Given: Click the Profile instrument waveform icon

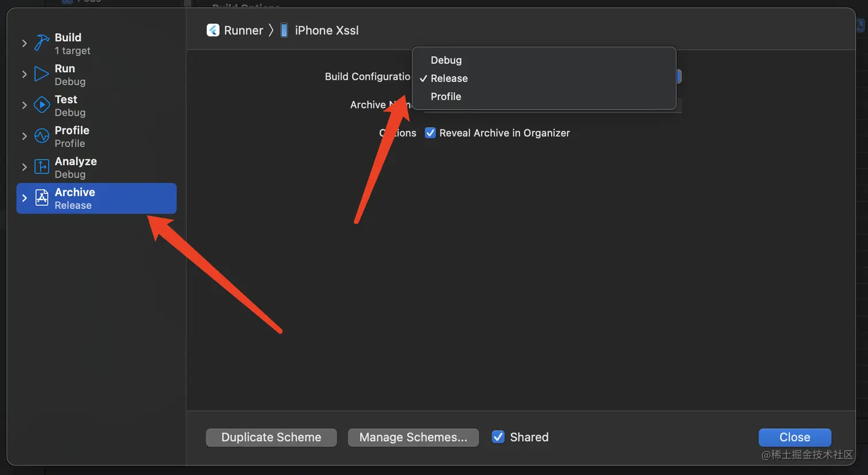Looking at the screenshot, I should (x=42, y=136).
